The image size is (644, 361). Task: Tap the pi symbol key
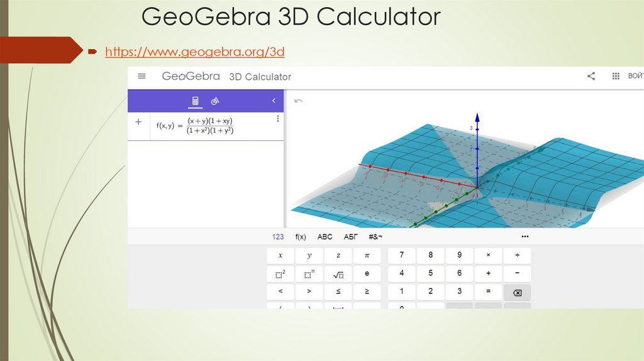click(x=367, y=255)
